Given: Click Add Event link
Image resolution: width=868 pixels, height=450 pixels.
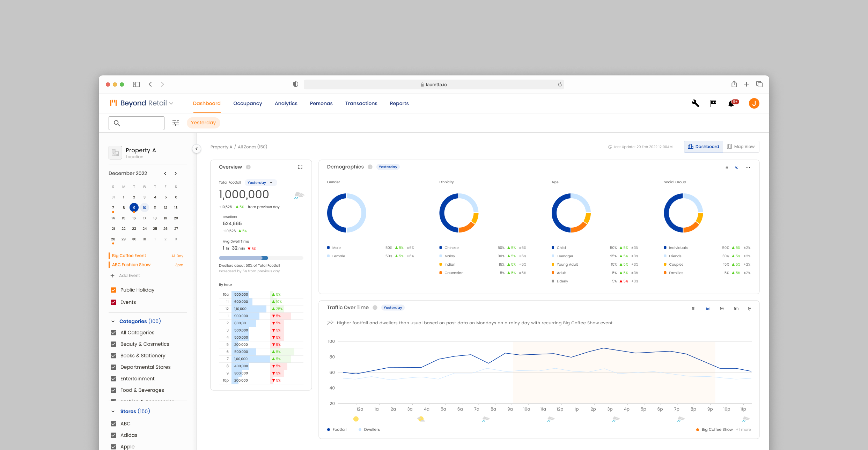Looking at the screenshot, I should 129,276.
